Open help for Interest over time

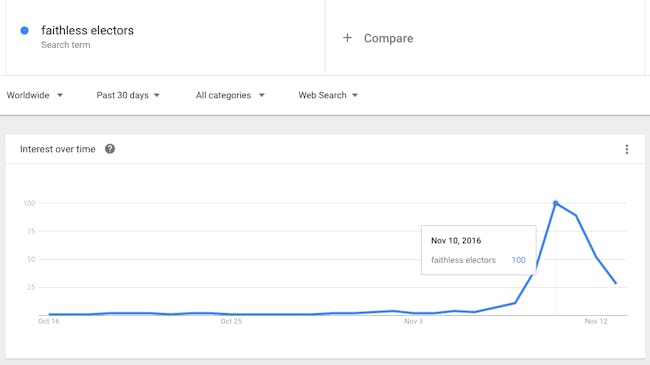coord(110,149)
